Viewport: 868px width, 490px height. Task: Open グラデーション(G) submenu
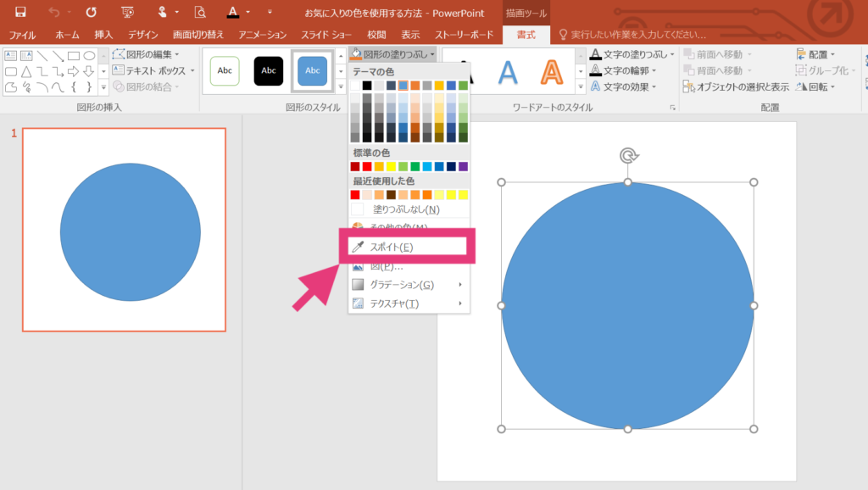click(x=409, y=285)
